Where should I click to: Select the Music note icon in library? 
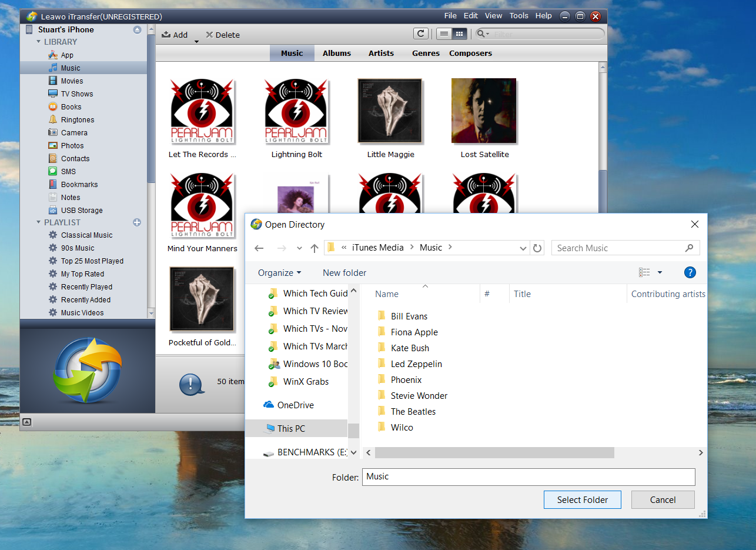52,68
